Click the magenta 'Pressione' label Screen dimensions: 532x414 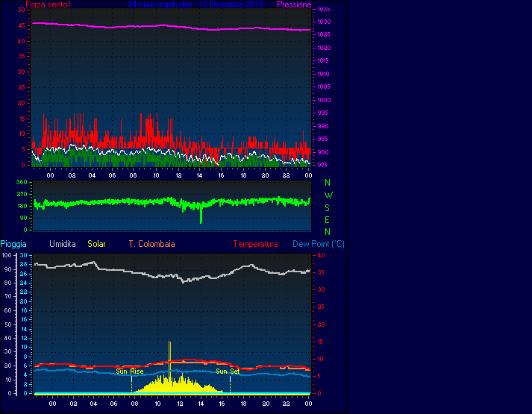click(294, 4)
